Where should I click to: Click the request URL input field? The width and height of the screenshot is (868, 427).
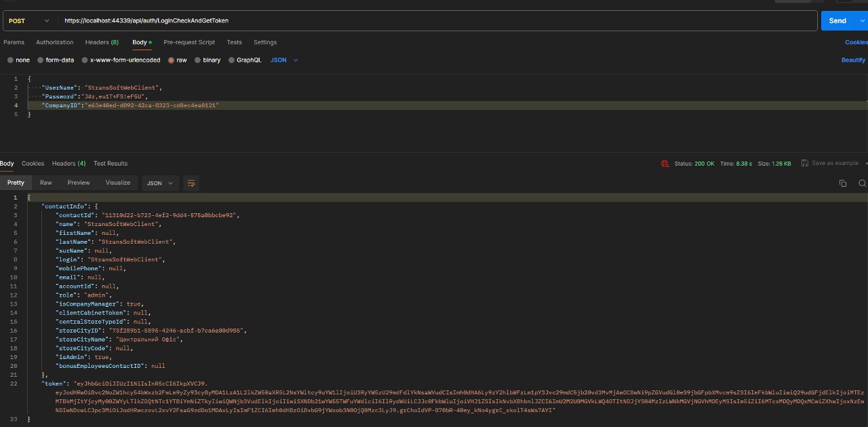(x=437, y=21)
